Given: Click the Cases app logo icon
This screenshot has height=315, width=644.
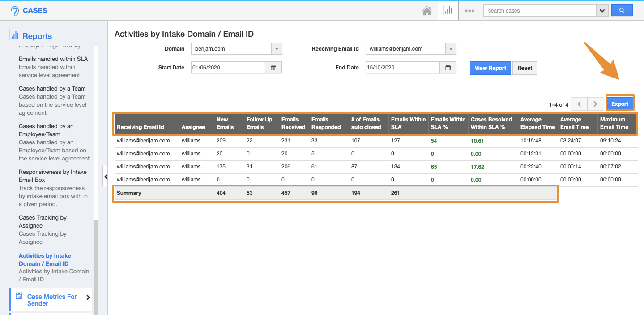Looking at the screenshot, I should point(15,11).
